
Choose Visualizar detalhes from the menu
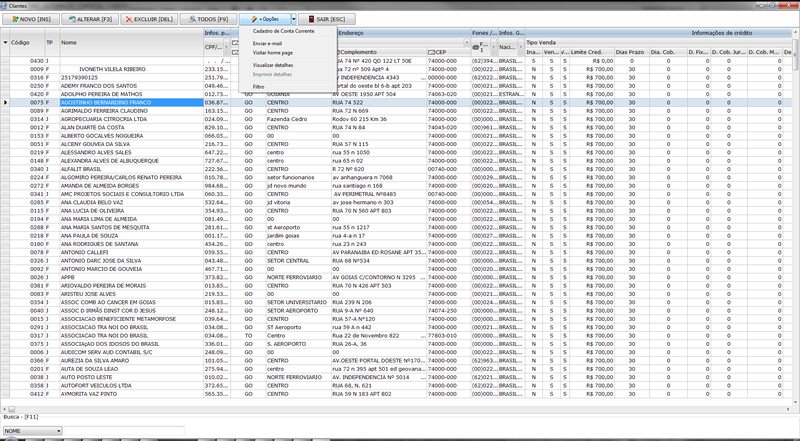[273, 65]
